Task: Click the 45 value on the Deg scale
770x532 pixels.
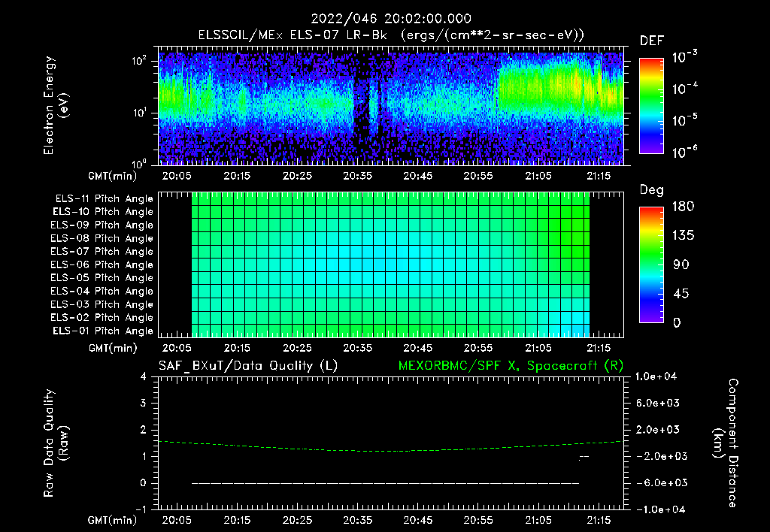Action: [x=681, y=294]
